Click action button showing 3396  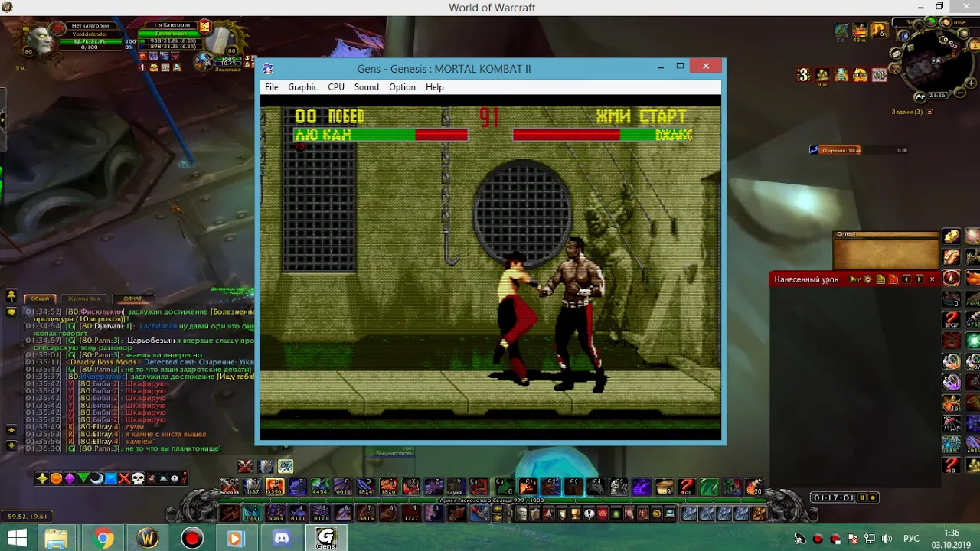[275, 487]
